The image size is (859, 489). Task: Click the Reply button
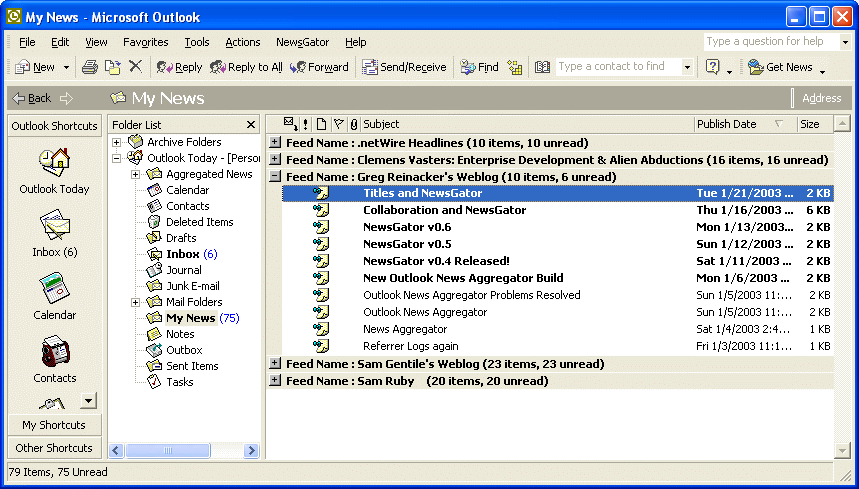(x=179, y=67)
